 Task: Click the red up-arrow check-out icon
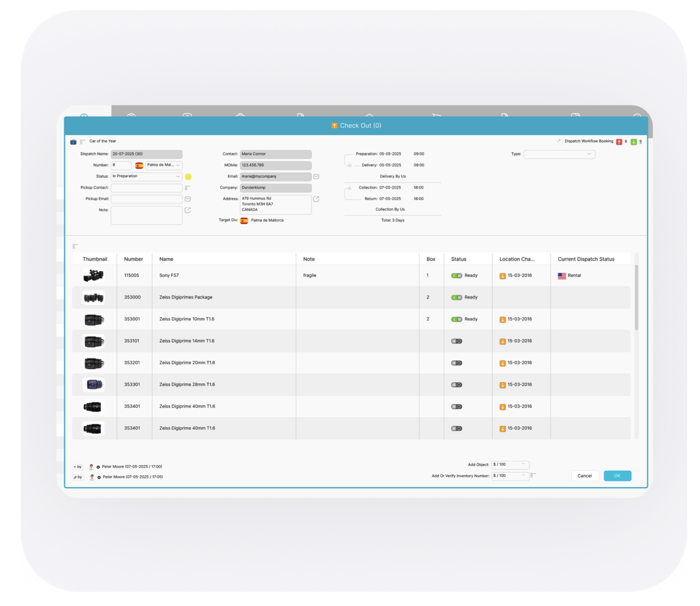619,142
